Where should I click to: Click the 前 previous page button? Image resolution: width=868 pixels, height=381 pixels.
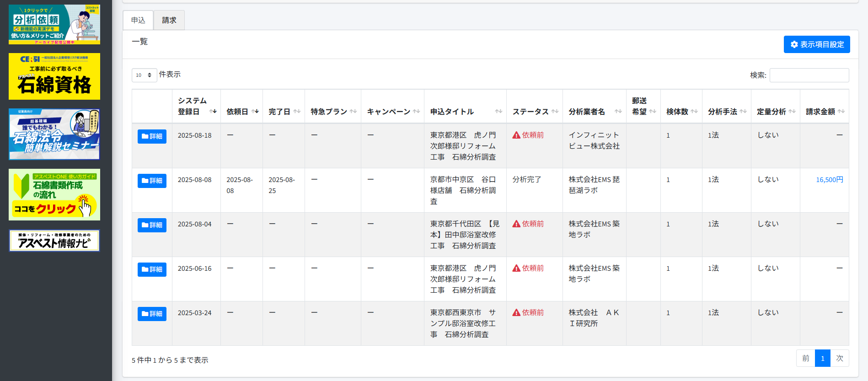tap(805, 358)
